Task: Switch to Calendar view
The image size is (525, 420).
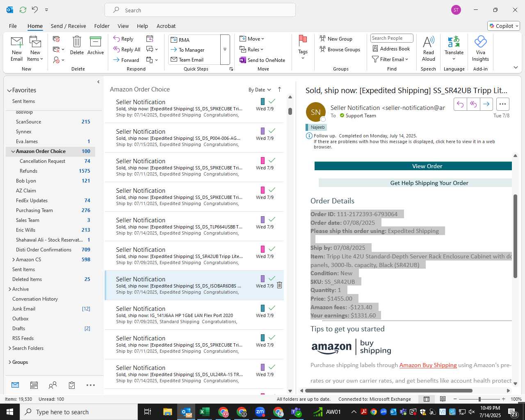Action: click(34, 385)
